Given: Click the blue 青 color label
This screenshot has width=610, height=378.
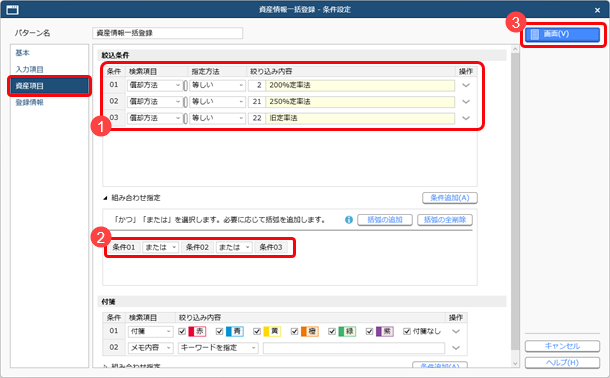Looking at the screenshot, I should click(x=235, y=331).
